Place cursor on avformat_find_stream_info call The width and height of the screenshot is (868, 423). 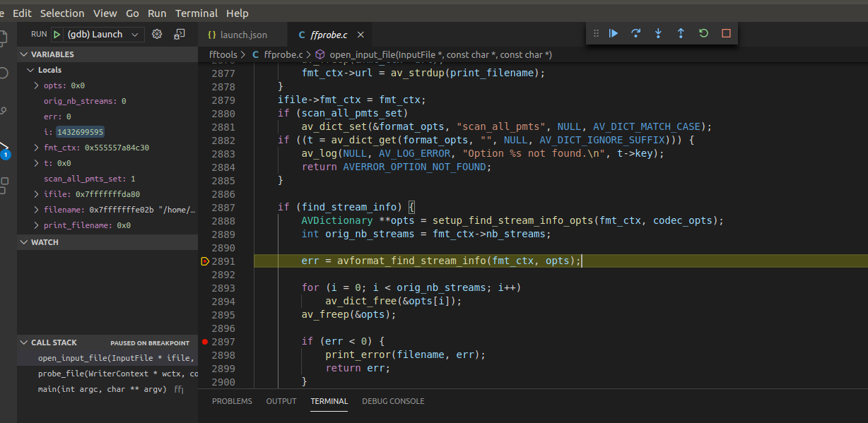point(411,261)
